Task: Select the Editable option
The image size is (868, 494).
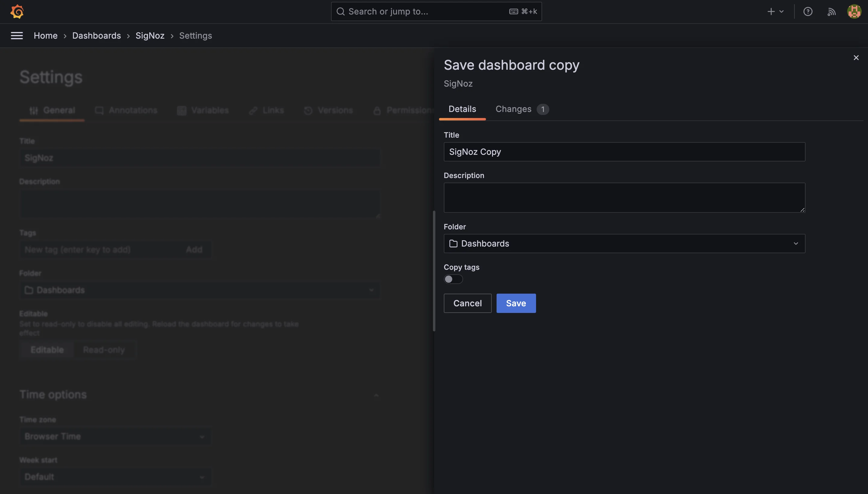Action: click(47, 350)
